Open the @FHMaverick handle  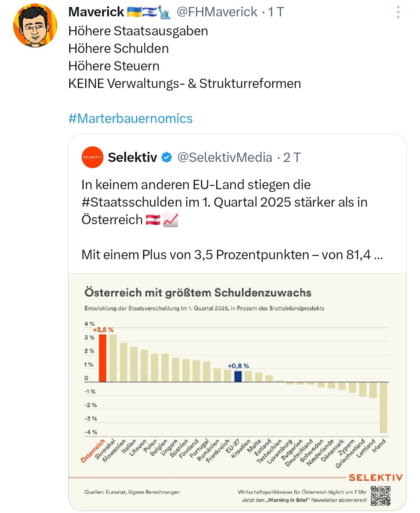coord(217,12)
